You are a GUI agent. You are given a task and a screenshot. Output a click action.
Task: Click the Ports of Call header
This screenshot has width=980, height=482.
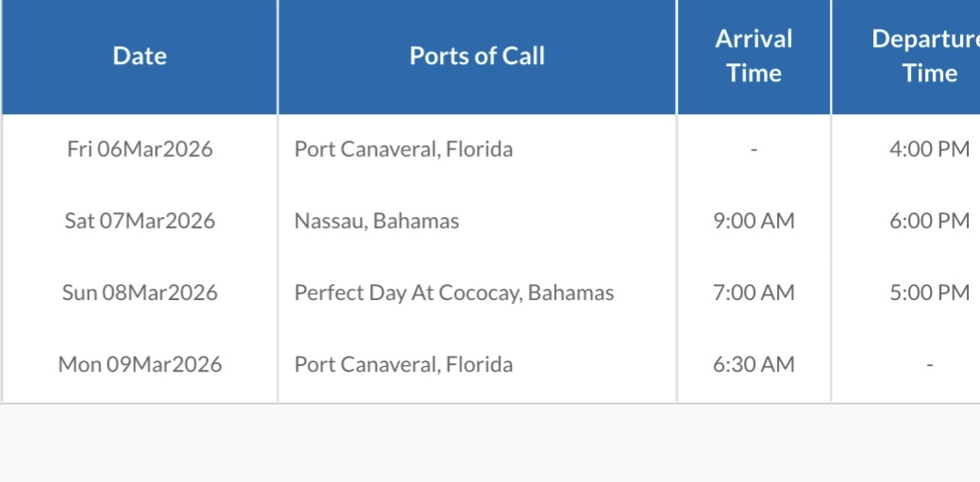click(x=477, y=57)
